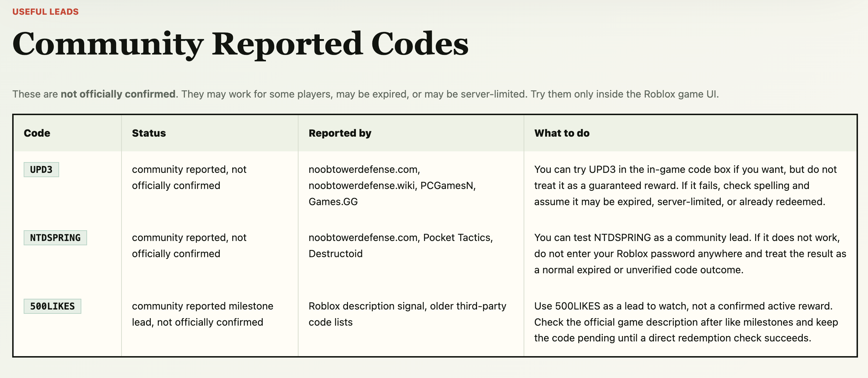Click Games.GG in the UPD3 row
Viewport: 868px width, 378px height.
click(x=333, y=202)
